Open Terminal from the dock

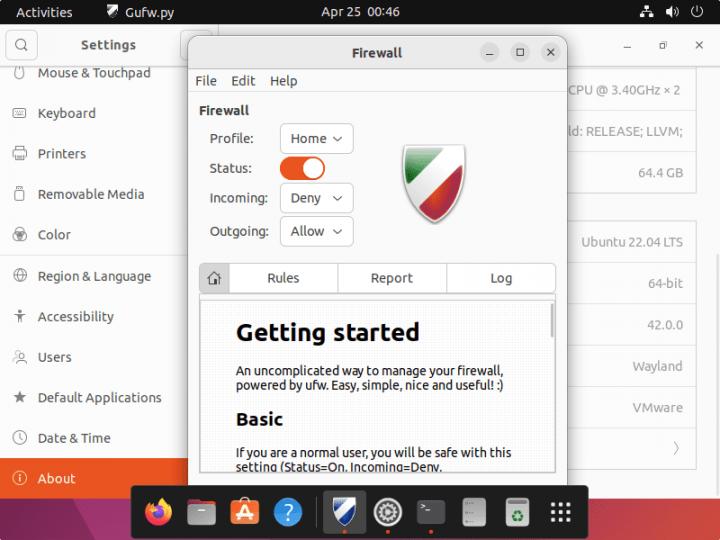pyautogui.click(x=431, y=512)
